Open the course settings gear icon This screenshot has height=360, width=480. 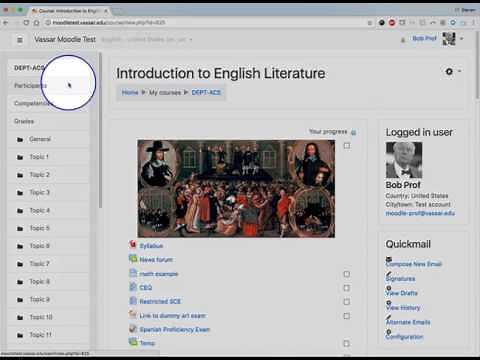[x=449, y=71]
